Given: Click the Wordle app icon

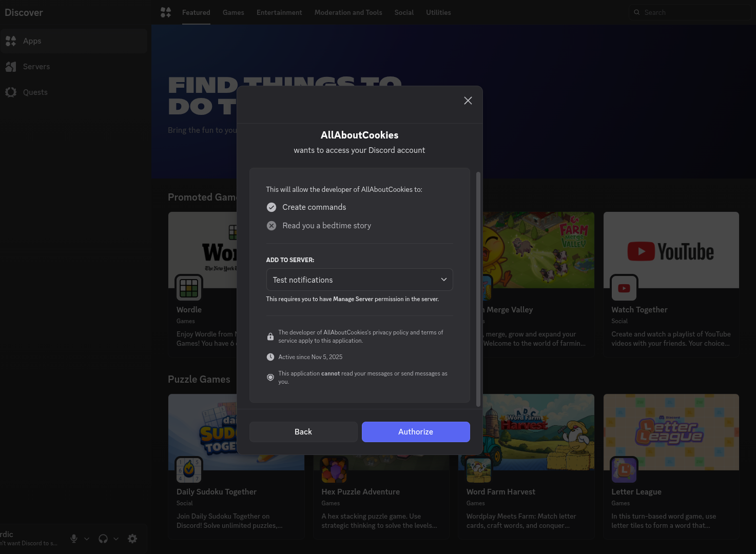Looking at the screenshot, I should tap(189, 288).
